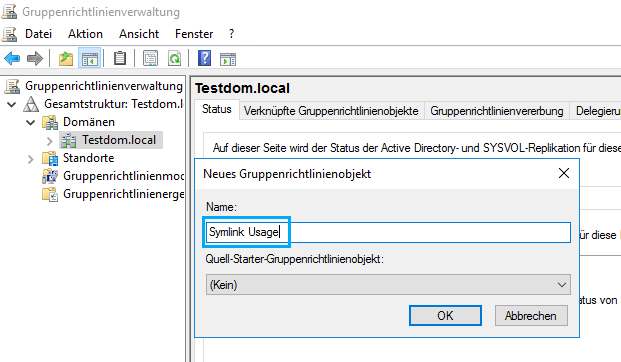Viewport: 621px width, 362px height.
Task: Confirm dialog with the OK button
Action: (x=445, y=316)
